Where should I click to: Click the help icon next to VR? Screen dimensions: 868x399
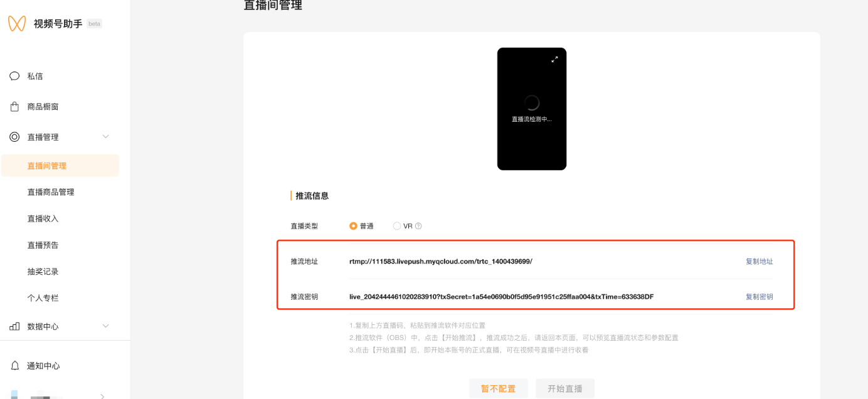[418, 226]
